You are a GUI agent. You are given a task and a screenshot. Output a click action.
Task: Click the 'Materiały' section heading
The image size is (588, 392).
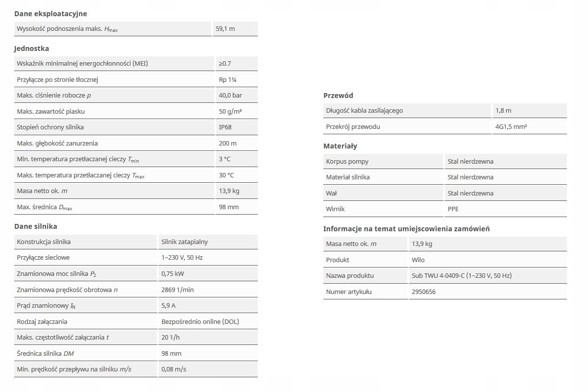(x=340, y=146)
